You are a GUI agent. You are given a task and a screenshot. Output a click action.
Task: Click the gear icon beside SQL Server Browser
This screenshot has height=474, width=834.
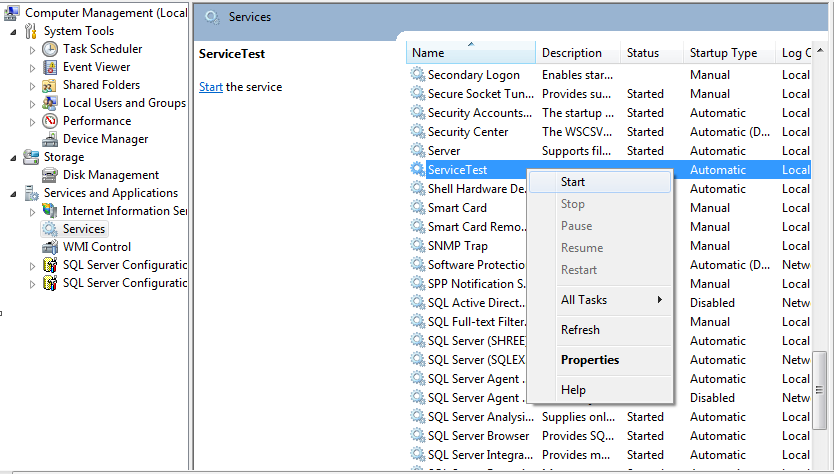(x=418, y=435)
